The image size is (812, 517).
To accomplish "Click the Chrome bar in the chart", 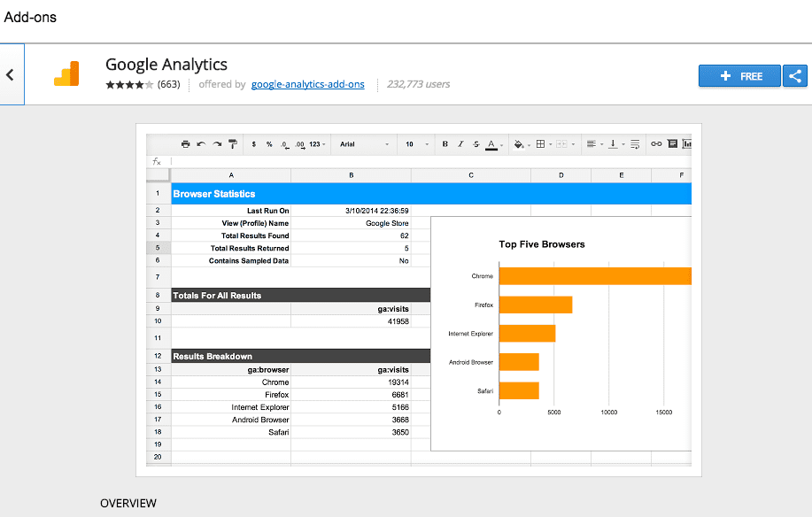I will pos(596,276).
